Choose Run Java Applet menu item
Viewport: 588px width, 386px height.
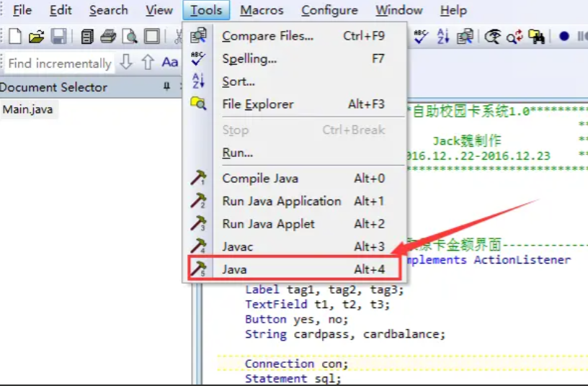point(294,224)
